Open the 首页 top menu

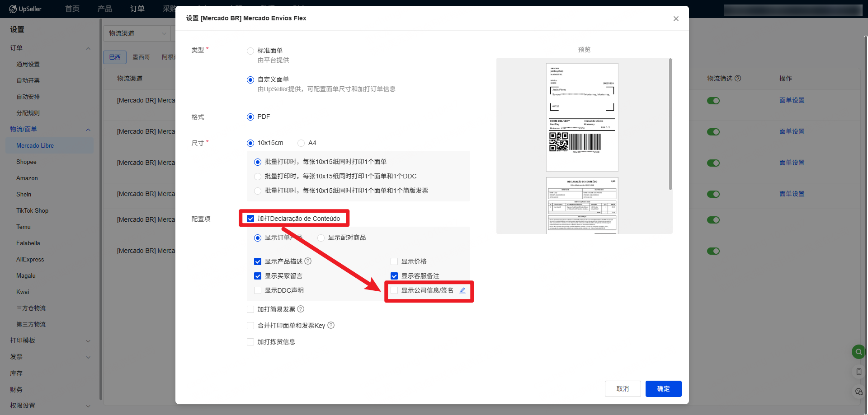(72, 9)
